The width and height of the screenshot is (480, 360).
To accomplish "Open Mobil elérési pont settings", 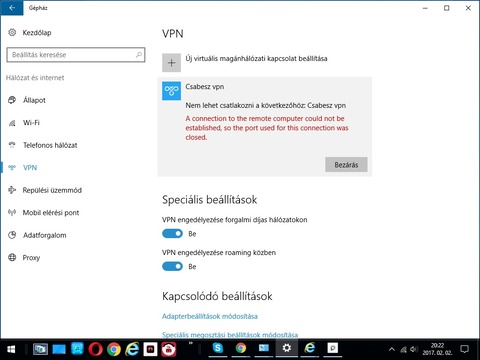I will click(x=51, y=213).
